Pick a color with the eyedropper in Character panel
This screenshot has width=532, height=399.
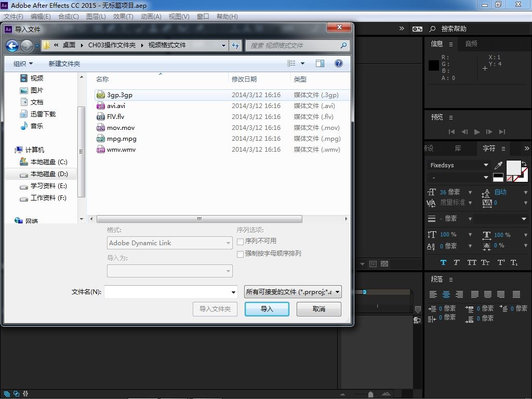(498, 165)
